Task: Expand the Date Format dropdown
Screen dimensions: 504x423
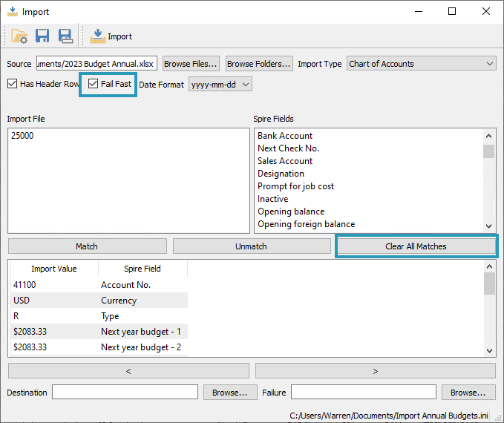Action: point(220,85)
